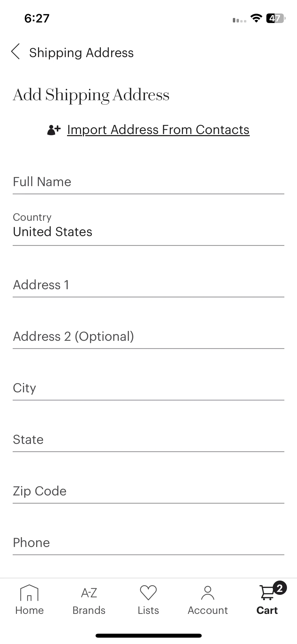Viewport: 297px width, 644px height.
Task: Open the A-Z Brands icon
Action: (x=89, y=593)
